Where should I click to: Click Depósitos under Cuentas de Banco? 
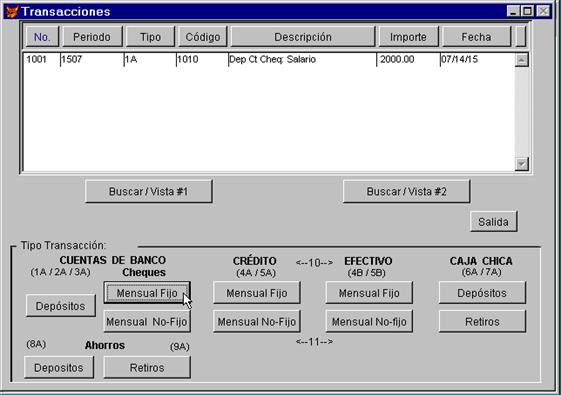coord(60,306)
